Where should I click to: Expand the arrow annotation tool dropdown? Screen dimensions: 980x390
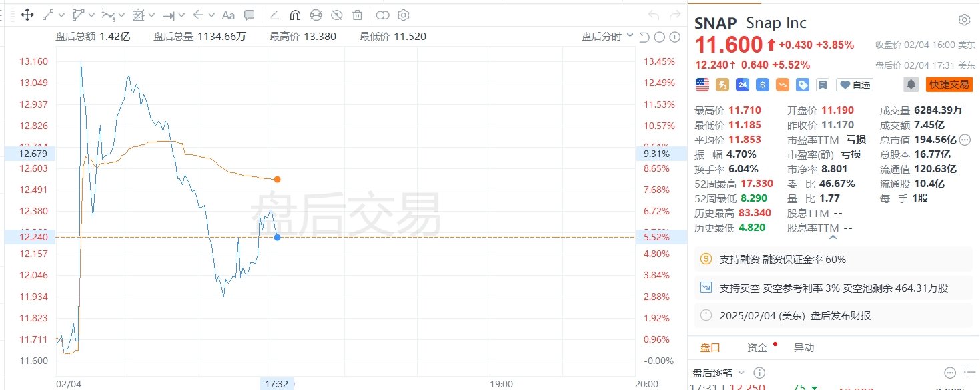point(211,15)
